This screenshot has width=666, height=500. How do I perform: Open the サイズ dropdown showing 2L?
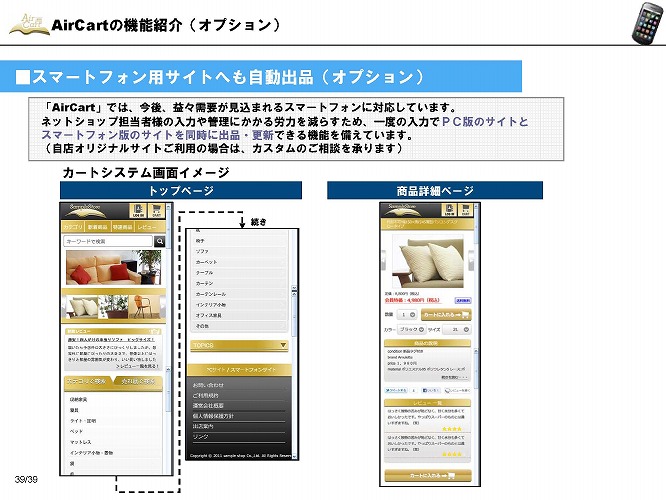pos(457,330)
